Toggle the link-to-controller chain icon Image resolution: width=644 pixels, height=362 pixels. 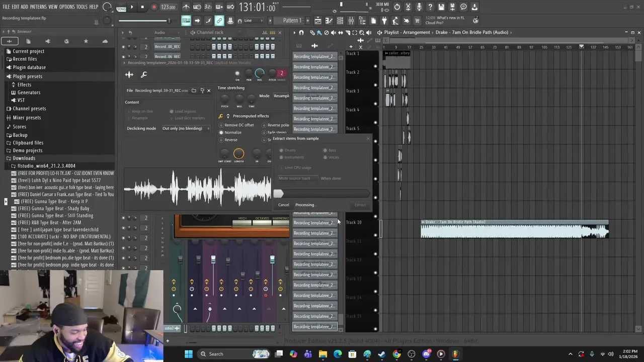pyautogui.click(x=219, y=21)
